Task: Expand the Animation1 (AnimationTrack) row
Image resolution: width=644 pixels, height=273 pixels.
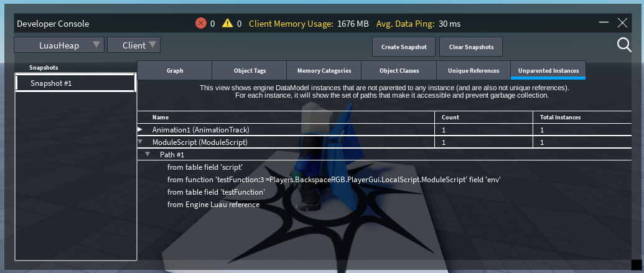Action: coord(140,129)
